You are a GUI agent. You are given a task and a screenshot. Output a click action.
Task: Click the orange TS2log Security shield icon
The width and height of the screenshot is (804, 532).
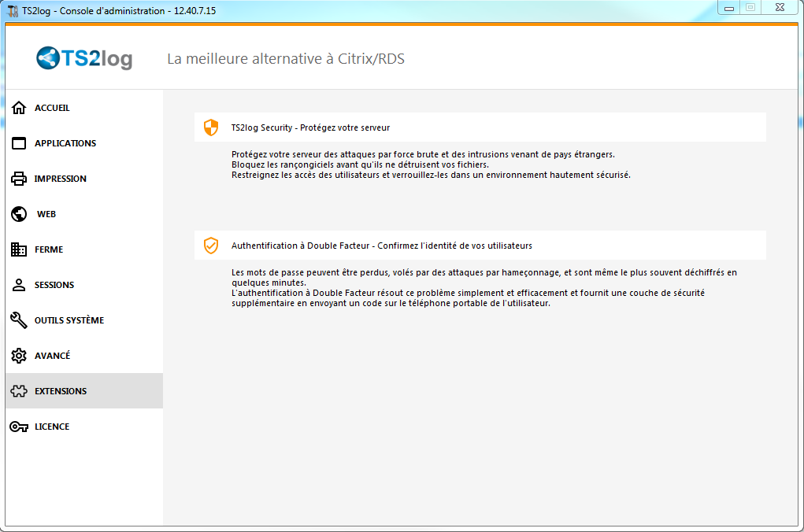[211, 127]
